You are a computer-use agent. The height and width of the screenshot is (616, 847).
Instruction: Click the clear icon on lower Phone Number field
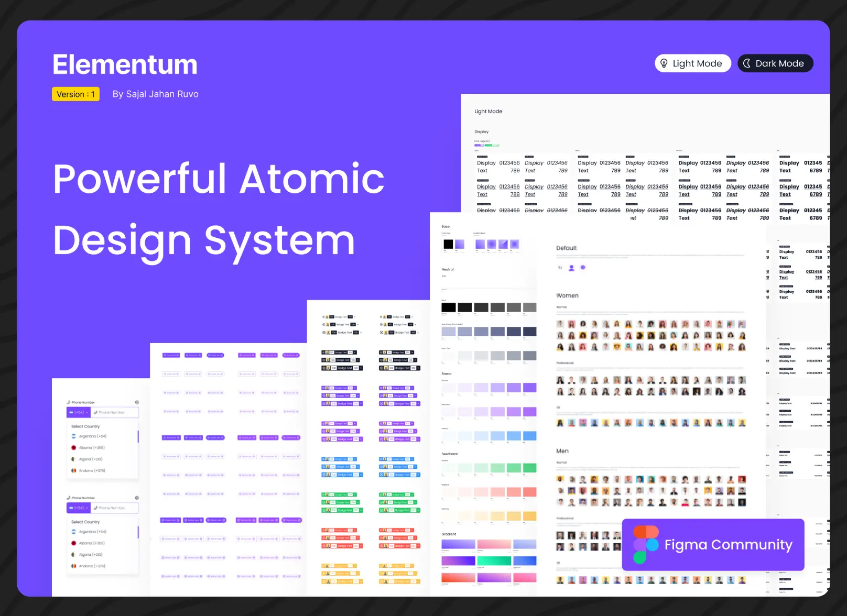coord(137,498)
